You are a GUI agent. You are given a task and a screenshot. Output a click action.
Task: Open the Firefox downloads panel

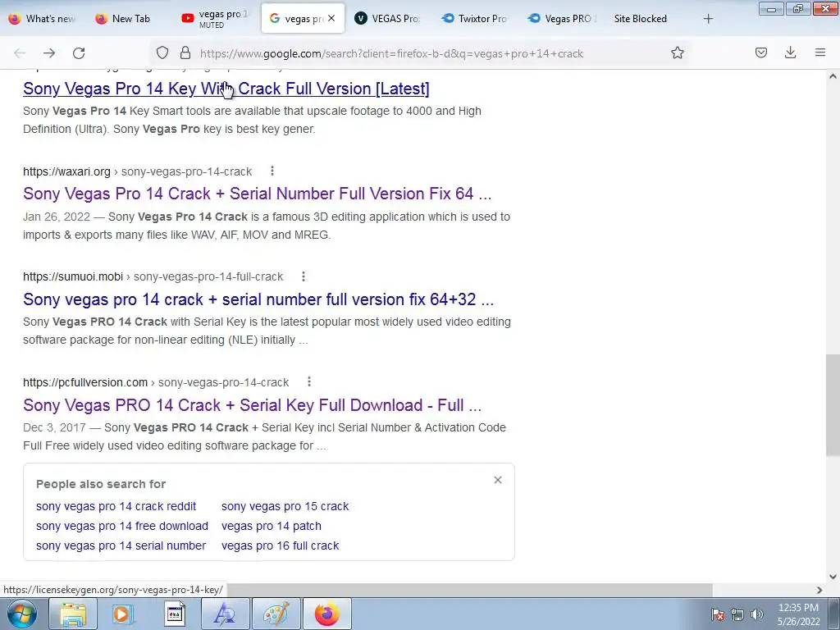coord(790,53)
